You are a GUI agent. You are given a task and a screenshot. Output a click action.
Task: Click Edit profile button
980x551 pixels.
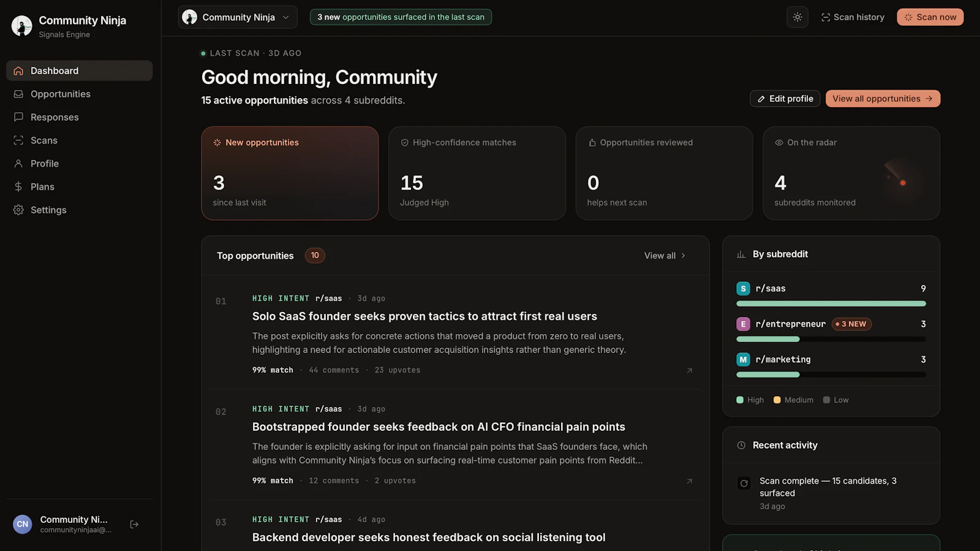tap(785, 99)
